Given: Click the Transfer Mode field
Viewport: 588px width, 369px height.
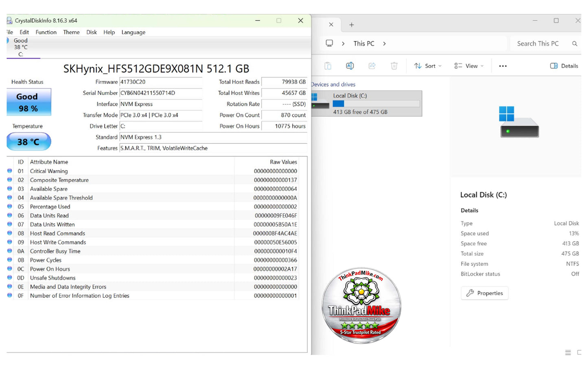Looking at the screenshot, I should pyautogui.click(x=161, y=115).
